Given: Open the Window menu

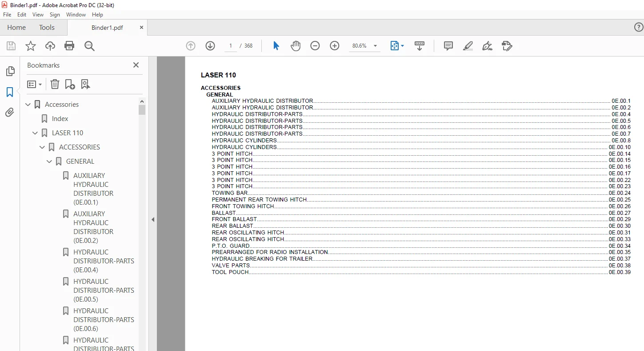Looking at the screenshot, I should tap(76, 15).
